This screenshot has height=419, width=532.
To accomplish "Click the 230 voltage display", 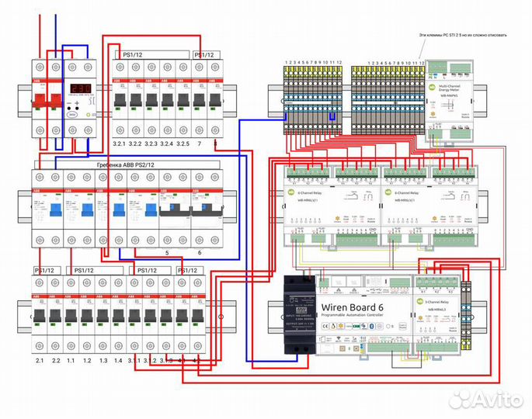I will pyautogui.click(x=80, y=90).
